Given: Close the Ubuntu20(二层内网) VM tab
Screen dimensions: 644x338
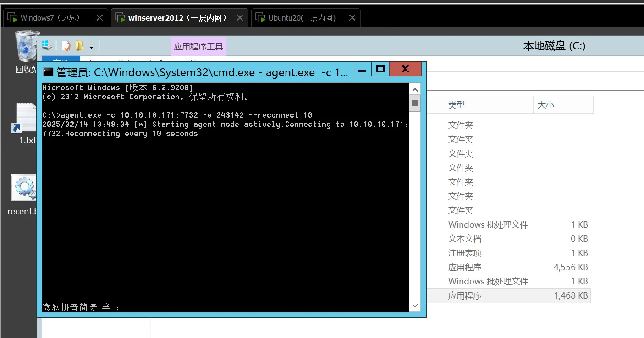Looking at the screenshot, I should (x=352, y=18).
